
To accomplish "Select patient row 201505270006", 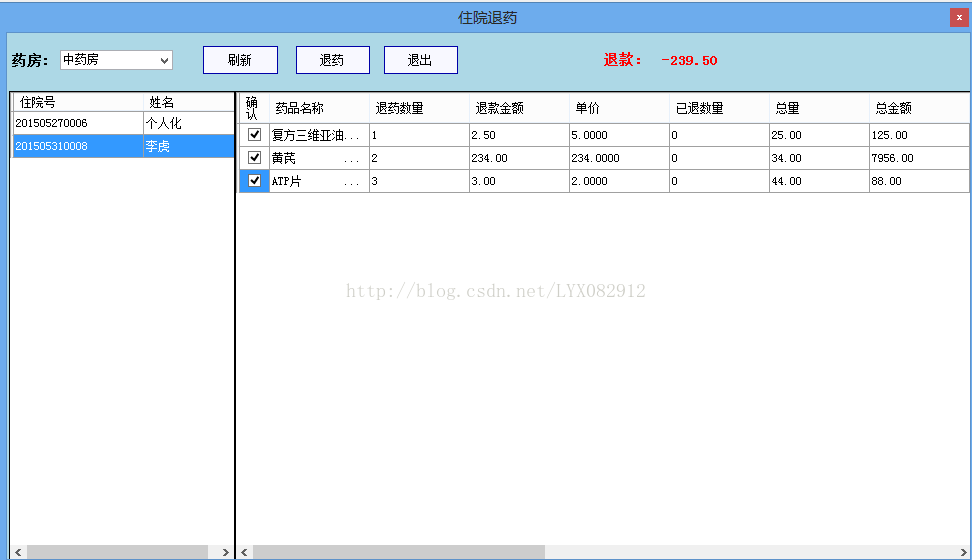I will (x=123, y=123).
